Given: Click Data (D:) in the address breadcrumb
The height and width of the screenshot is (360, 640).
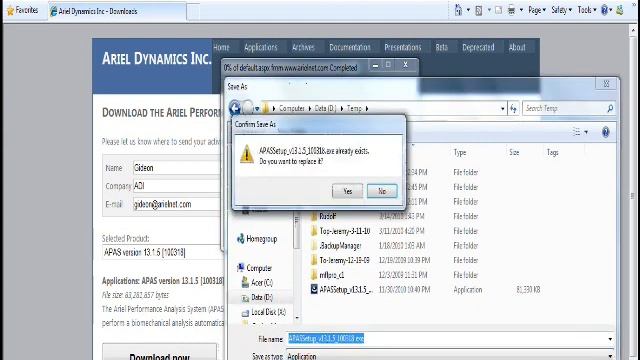Looking at the screenshot, I should 325,108.
